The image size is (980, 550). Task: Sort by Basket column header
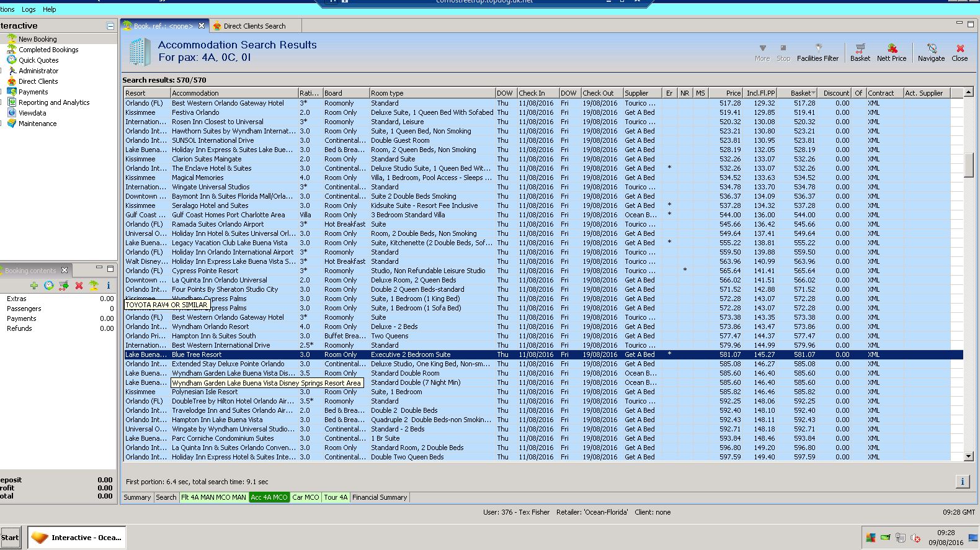800,93
